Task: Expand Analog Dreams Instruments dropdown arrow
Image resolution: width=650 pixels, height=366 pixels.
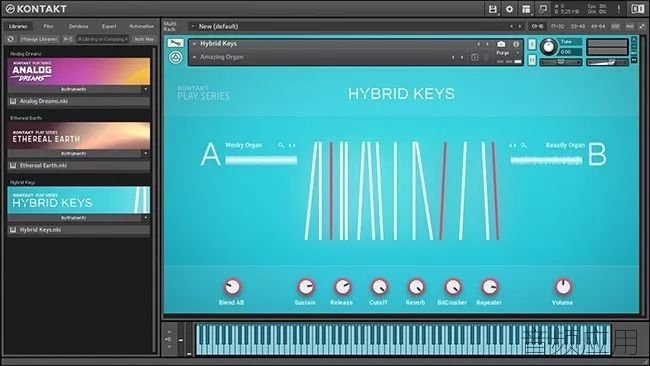Action: 146,90
